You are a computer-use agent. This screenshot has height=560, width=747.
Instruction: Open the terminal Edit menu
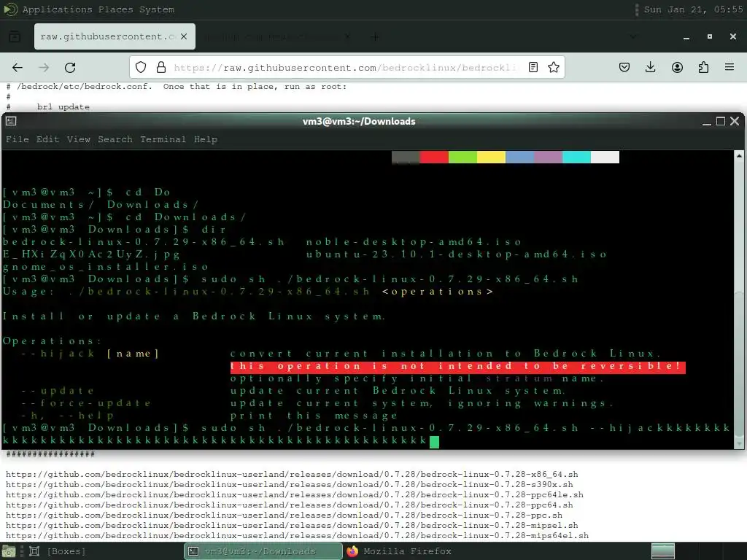pyautogui.click(x=47, y=139)
